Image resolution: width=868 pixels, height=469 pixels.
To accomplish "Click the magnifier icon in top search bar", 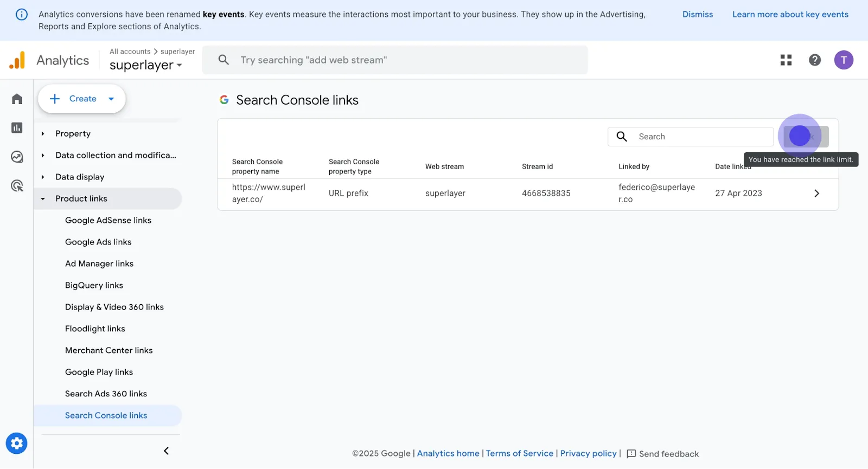I will point(224,60).
